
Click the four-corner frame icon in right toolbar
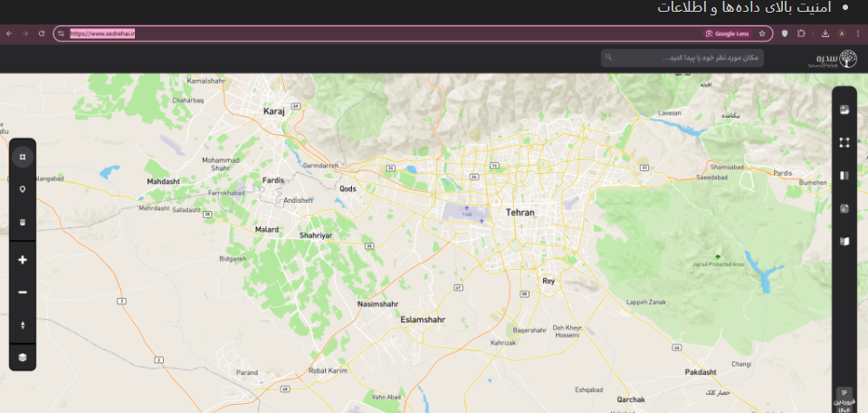click(844, 142)
